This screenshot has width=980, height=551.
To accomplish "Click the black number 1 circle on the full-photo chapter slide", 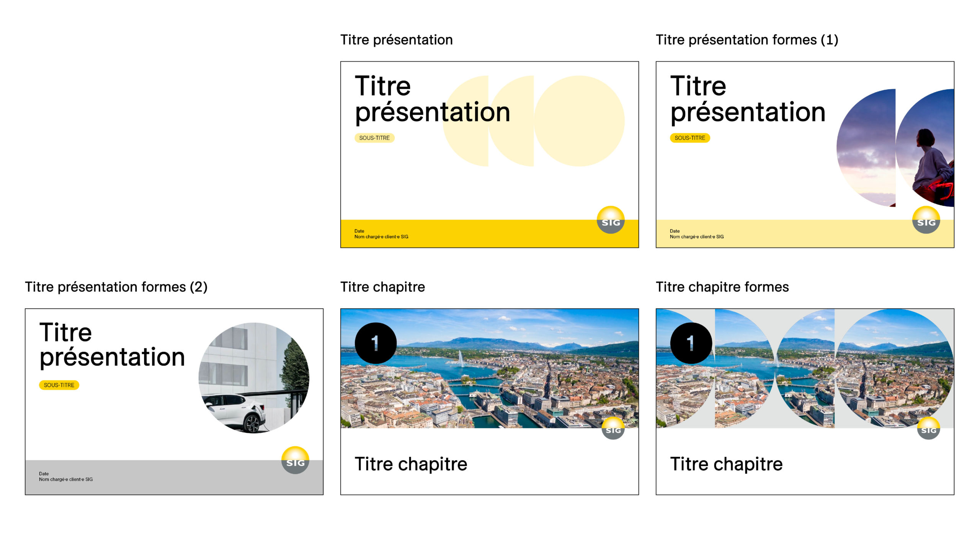I will [x=376, y=343].
